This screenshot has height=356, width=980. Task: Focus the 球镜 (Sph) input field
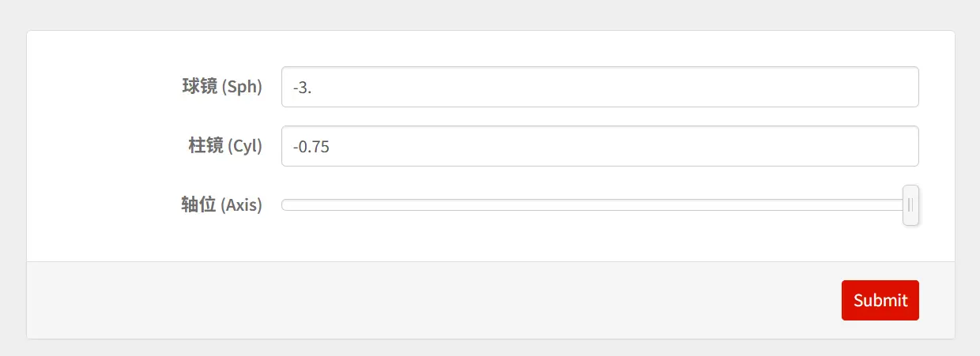pos(599,87)
